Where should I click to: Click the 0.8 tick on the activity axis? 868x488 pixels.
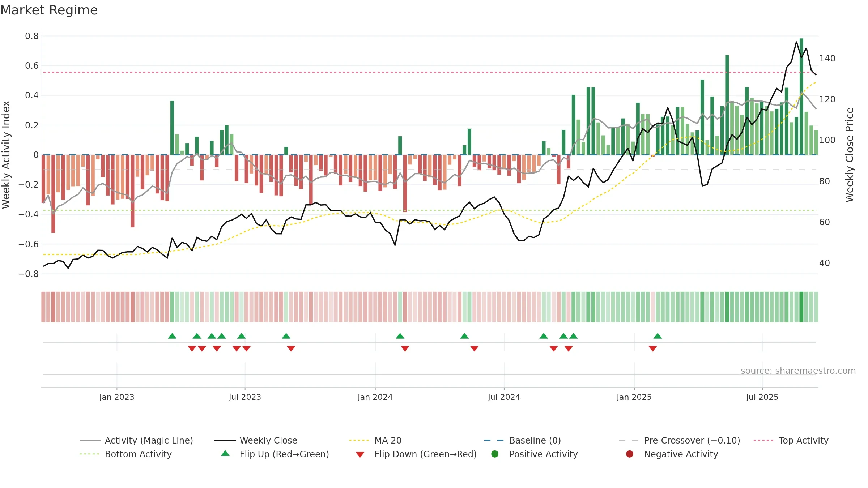(x=32, y=36)
